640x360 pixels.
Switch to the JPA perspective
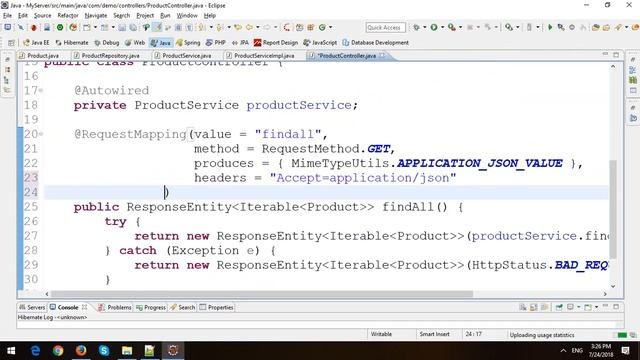(x=240, y=42)
